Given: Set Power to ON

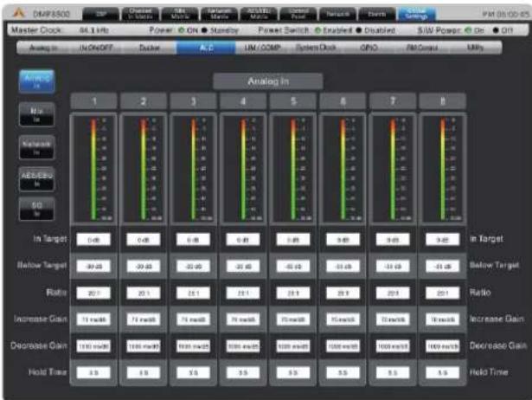Looking at the screenshot, I should pyautogui.click(x=182, y=30).
